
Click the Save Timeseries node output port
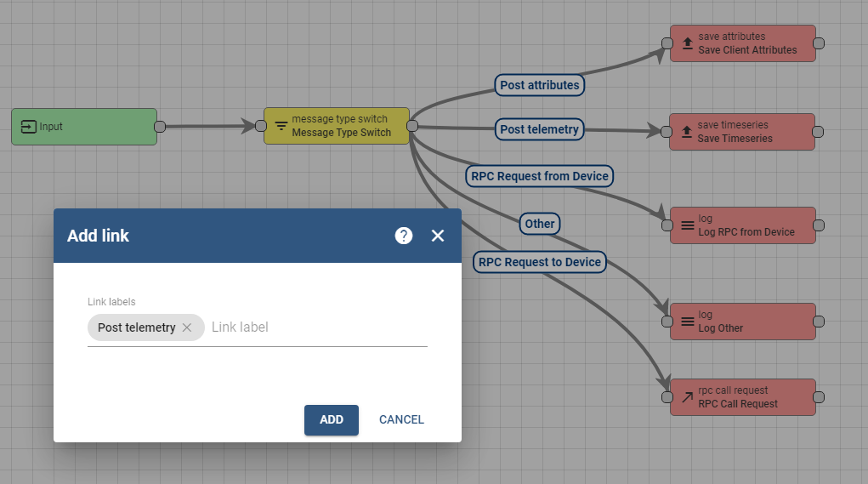(x=818, y=132)
